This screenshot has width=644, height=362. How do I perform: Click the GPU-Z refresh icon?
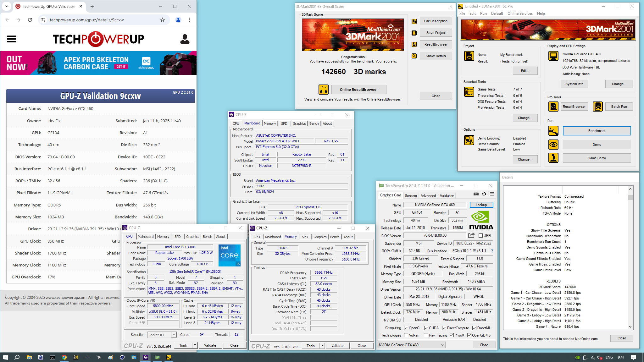tap(484, 194)
